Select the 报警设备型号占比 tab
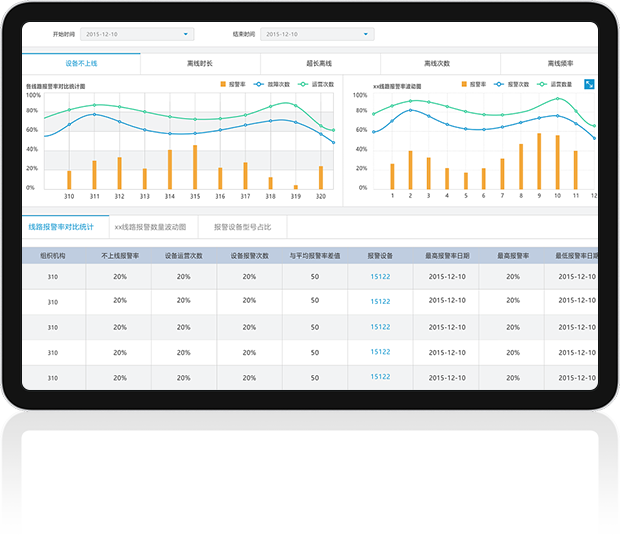The image size is (620, 535). coord(242,227)
